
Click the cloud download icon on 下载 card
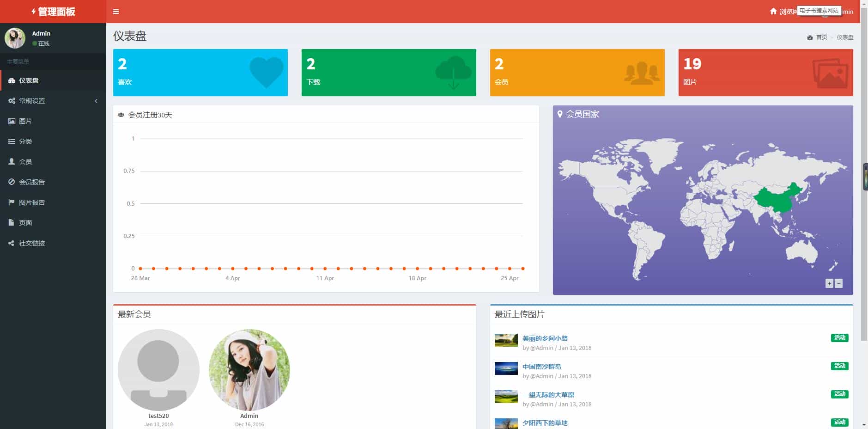click(x=454, y=72)
